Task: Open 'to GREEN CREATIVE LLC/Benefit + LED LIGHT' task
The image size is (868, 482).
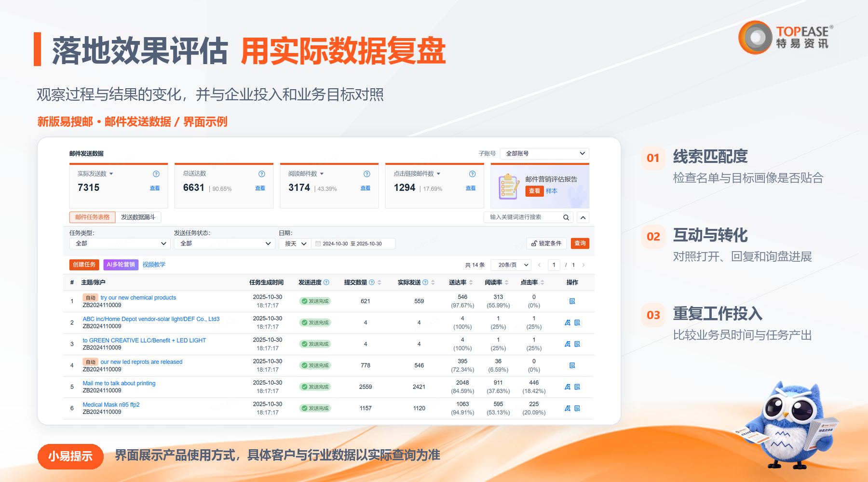Action: tap(144, 341)
